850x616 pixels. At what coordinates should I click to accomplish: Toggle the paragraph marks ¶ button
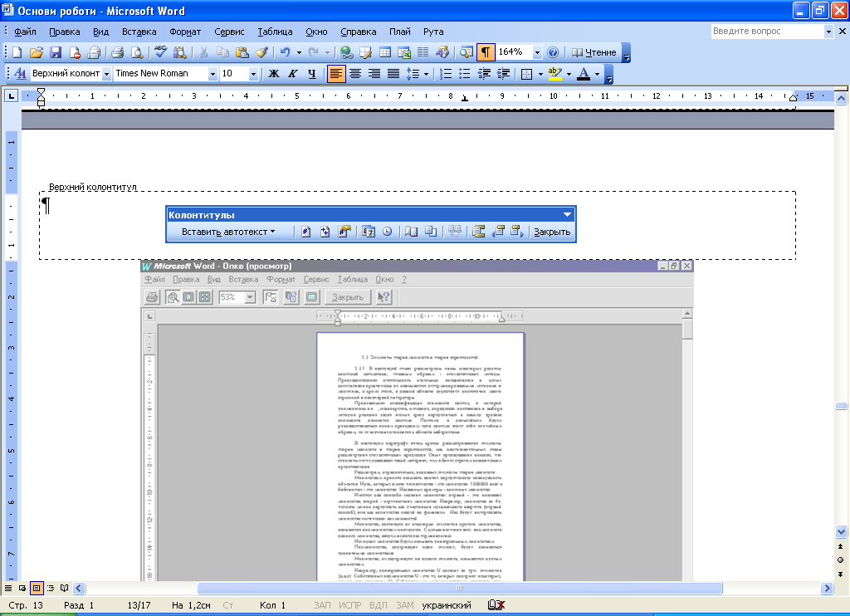tap(485, 52)
